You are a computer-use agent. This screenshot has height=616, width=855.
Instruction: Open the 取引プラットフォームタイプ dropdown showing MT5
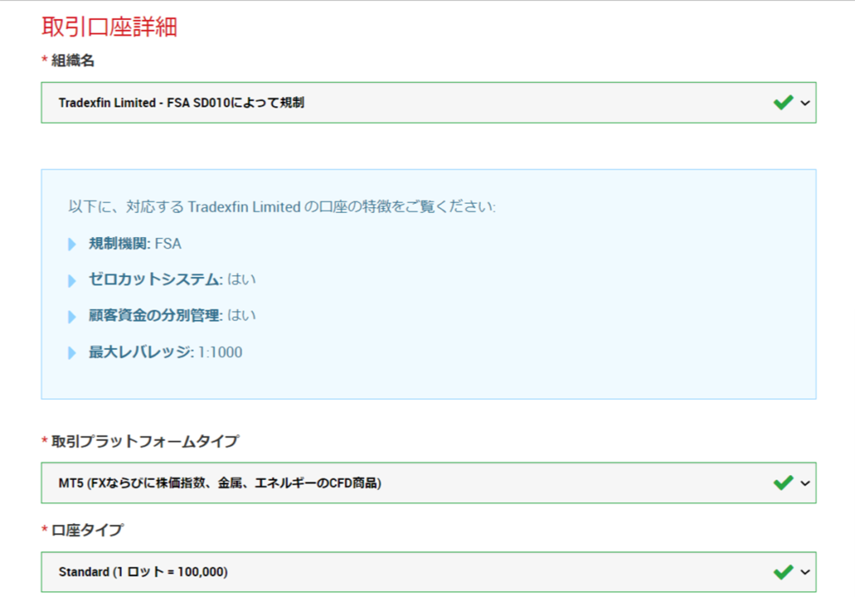click(428, 483)
